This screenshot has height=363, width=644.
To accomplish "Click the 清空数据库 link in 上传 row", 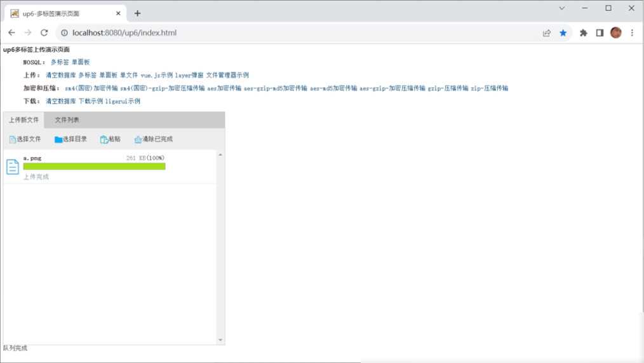I will click(61, 75).
